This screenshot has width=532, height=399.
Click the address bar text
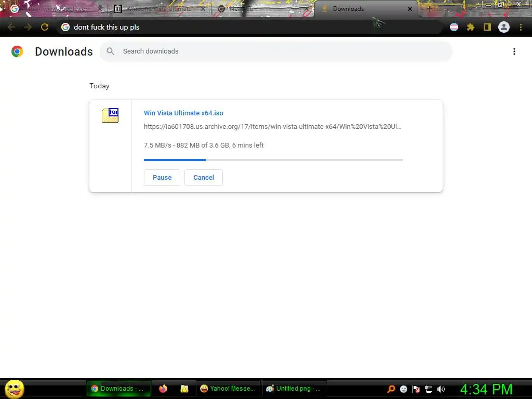[107, 27]
